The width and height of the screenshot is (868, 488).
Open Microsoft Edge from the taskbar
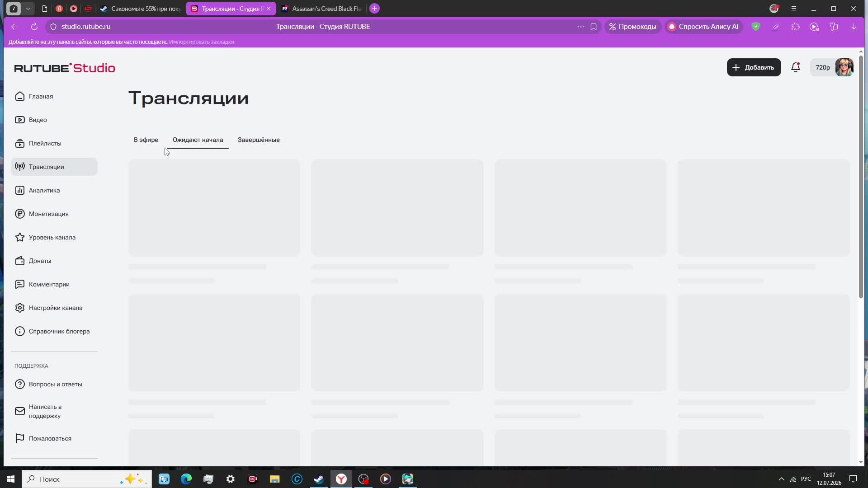click(x=186, y=479)
